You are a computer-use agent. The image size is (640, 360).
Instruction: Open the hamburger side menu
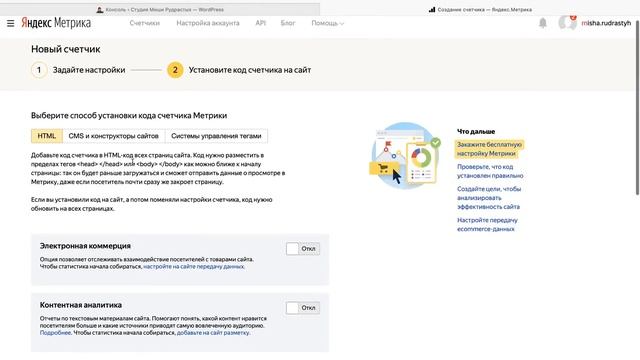(x=11, y=23)
